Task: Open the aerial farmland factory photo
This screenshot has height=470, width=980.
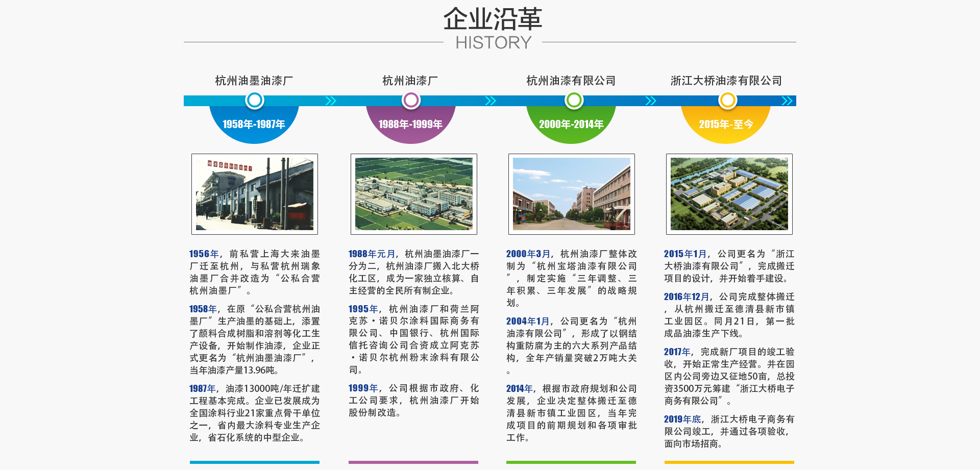Action: (x=414, y=194)
